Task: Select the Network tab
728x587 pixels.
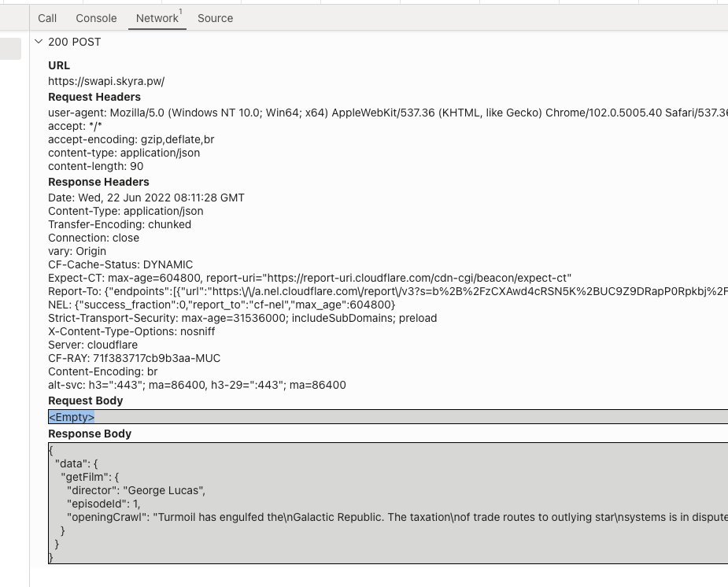Action: [157, 18]
